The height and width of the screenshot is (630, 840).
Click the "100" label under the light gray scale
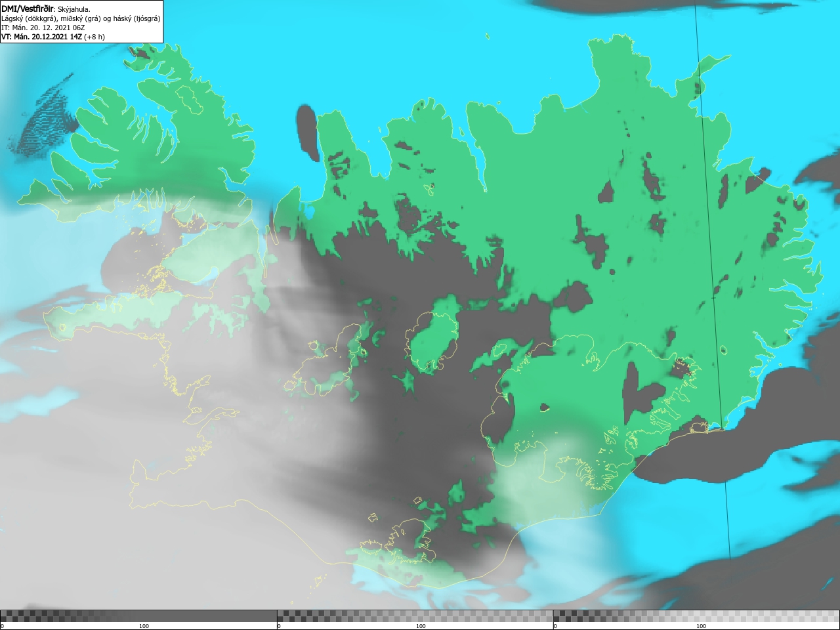[x=701, y=626]
